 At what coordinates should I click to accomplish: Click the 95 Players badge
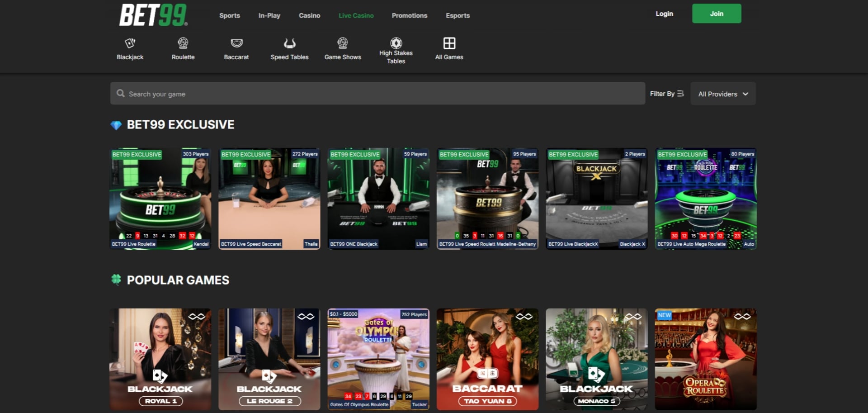[524, 154]
